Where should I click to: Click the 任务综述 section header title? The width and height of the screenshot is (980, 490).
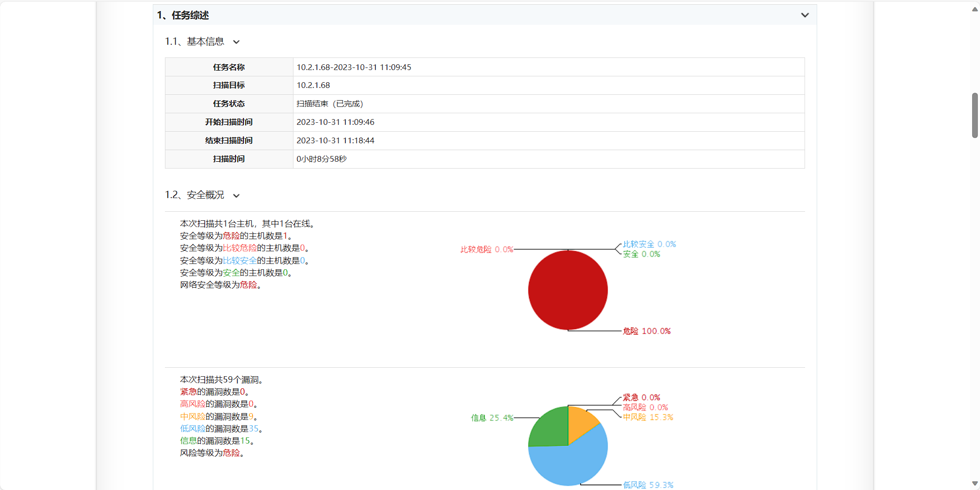[x=183, y=15]
